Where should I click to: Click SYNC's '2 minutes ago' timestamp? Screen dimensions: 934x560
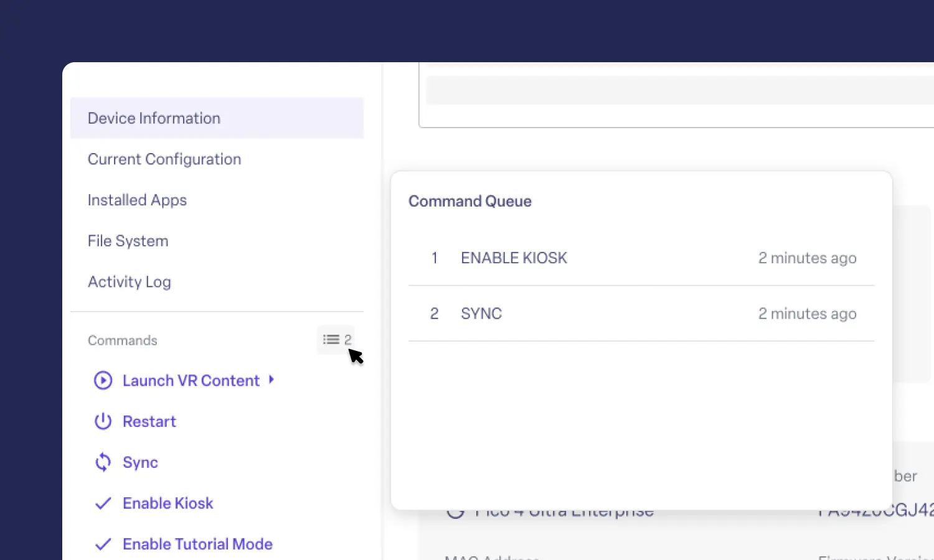point(807,314)
